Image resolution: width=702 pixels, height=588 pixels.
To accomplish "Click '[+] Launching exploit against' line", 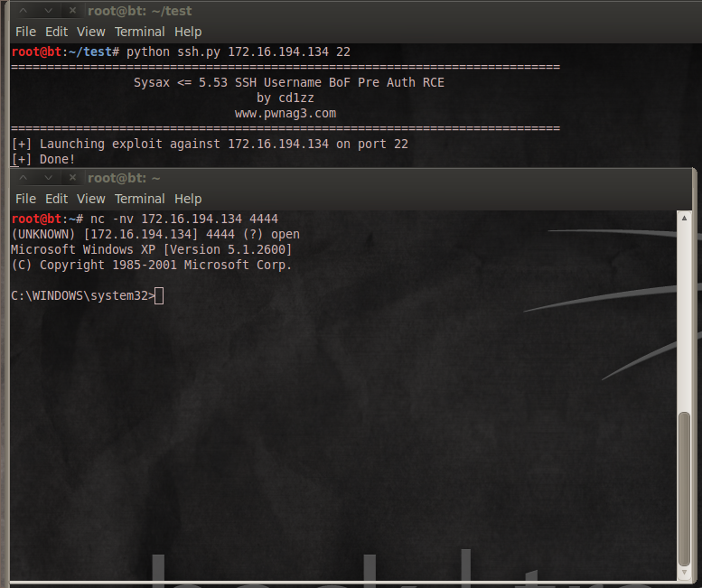I will pos(210,145).
